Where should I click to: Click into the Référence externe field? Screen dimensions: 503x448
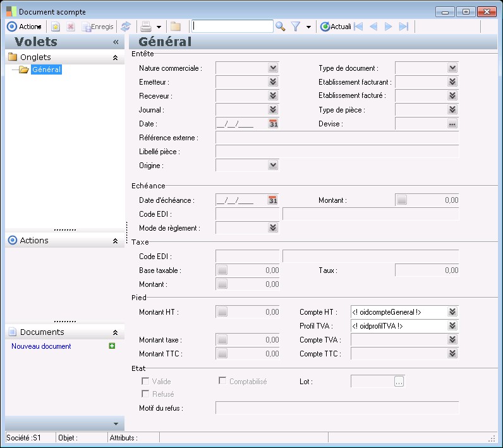(337, 138)
